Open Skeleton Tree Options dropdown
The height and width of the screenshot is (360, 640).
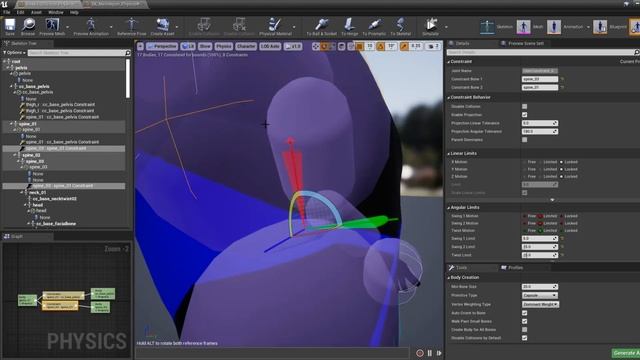click(15, 53)
